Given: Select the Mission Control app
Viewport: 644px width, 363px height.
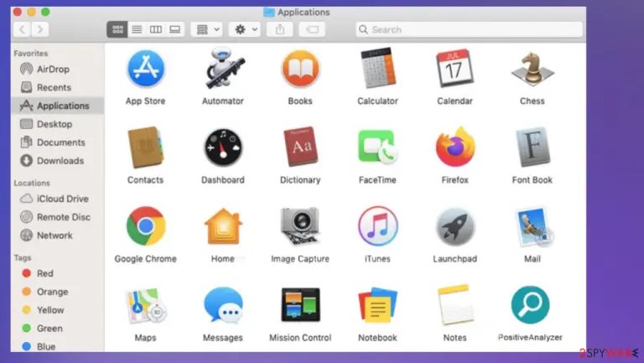Looking at the screenshot, I should [300, 304].
